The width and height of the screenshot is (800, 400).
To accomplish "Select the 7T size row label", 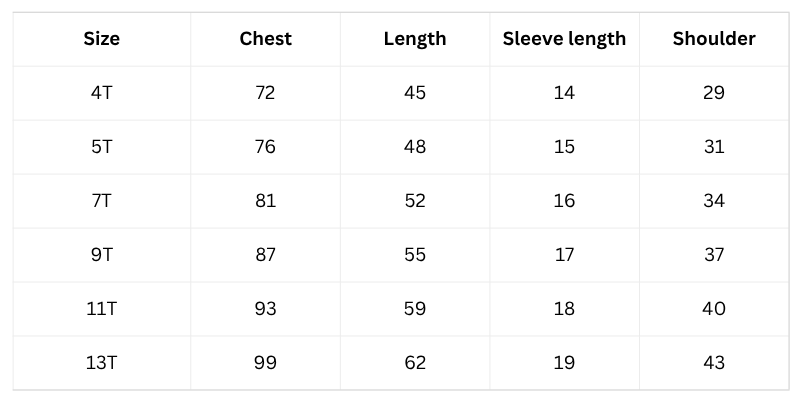I will 102,201.
